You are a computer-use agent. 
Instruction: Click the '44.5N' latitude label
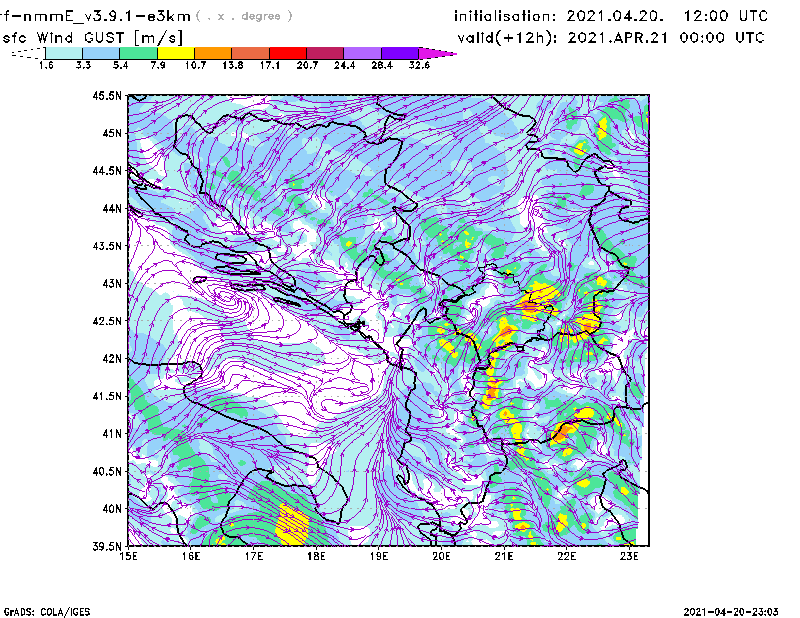107,170
